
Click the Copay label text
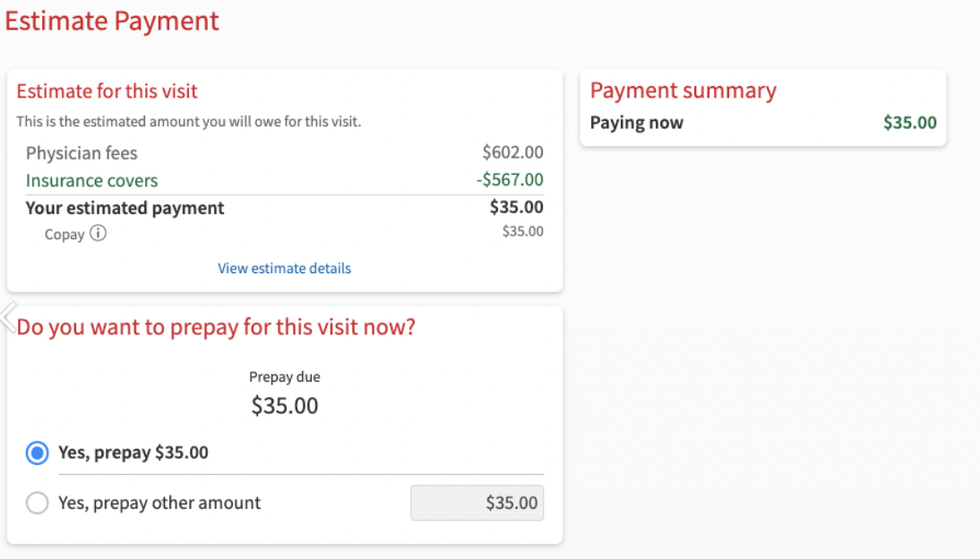click(x=64, y=235)
